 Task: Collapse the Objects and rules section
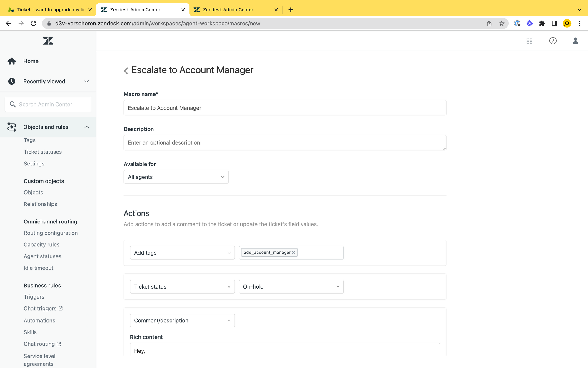tap(86, 127)
